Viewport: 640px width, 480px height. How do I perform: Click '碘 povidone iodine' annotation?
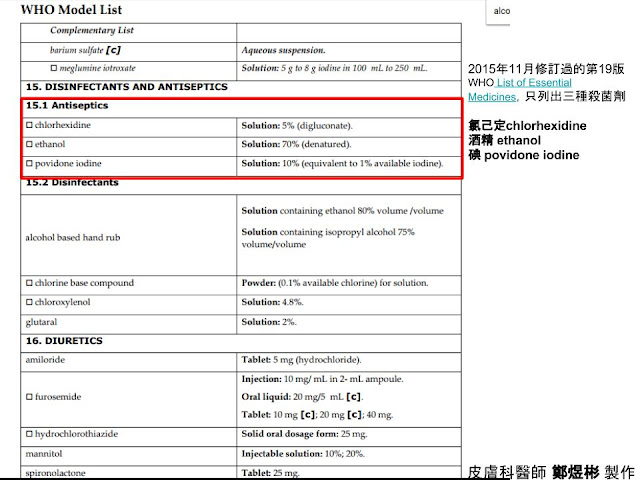pos(524,155)
